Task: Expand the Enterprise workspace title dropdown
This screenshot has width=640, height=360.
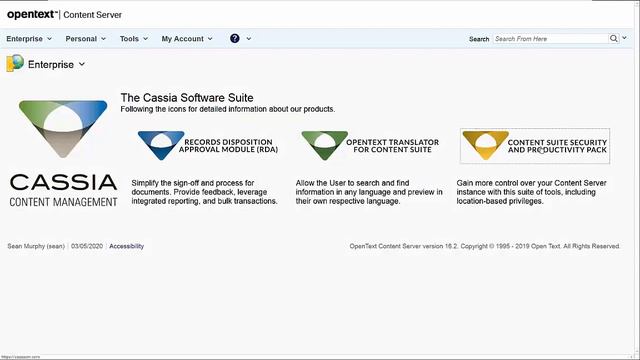Action: coord(82,64)
